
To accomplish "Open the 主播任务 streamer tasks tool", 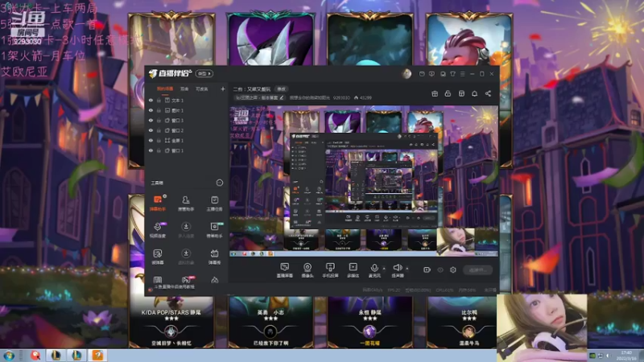I will (x=214, y=204).
